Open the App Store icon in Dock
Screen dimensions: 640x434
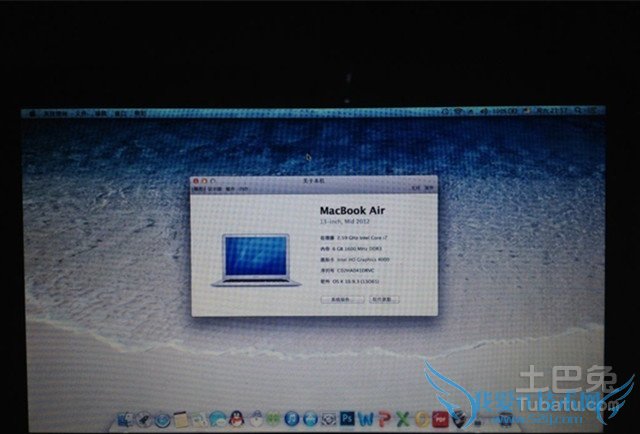coord(310,419)
